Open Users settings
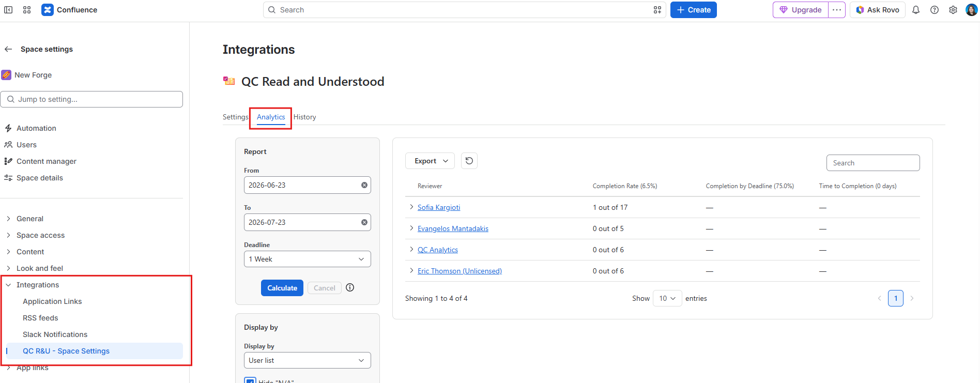980x383 pixels. 26,145
